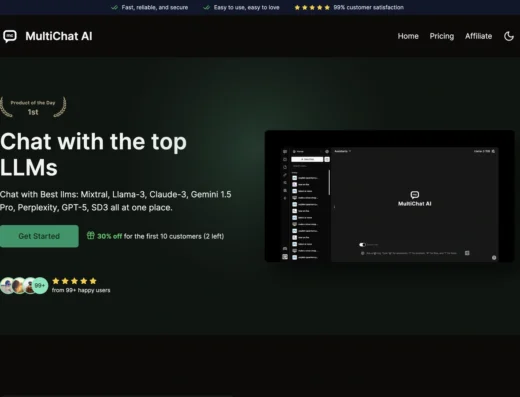Click the 'for the first 10 customers (2 left)' text
This screenshot has width=520, height=397.
(174, 236)
